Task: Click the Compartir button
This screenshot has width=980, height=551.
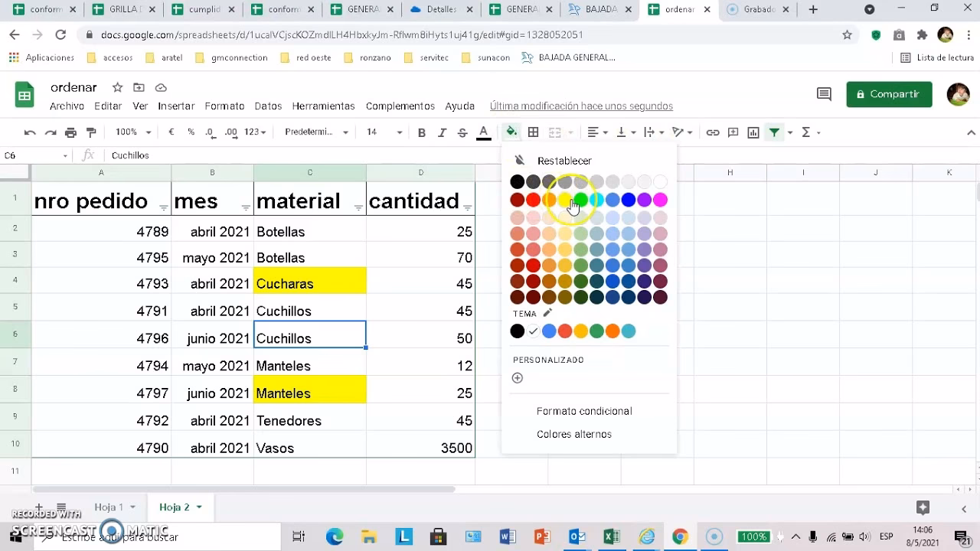Action: [889, 93]
